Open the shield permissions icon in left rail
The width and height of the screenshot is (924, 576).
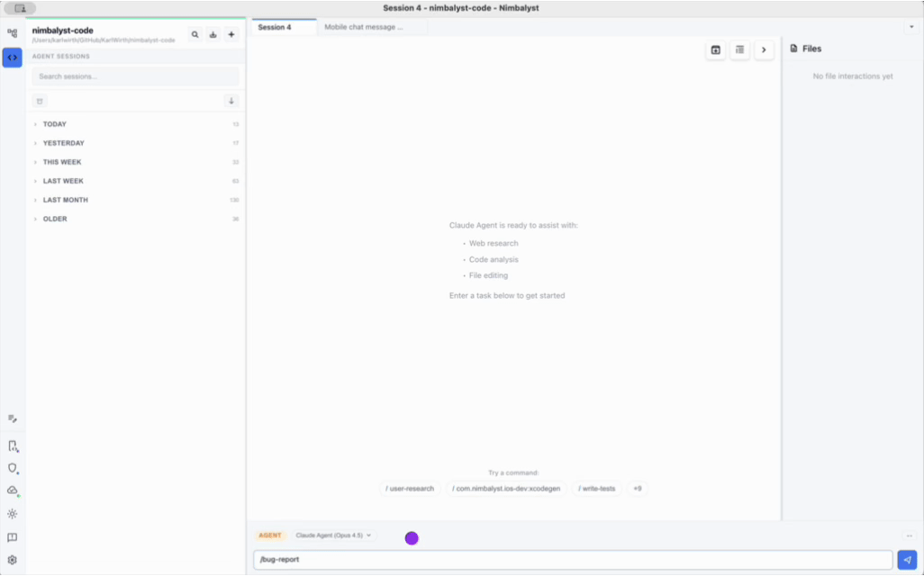click(x=13, y=468)
